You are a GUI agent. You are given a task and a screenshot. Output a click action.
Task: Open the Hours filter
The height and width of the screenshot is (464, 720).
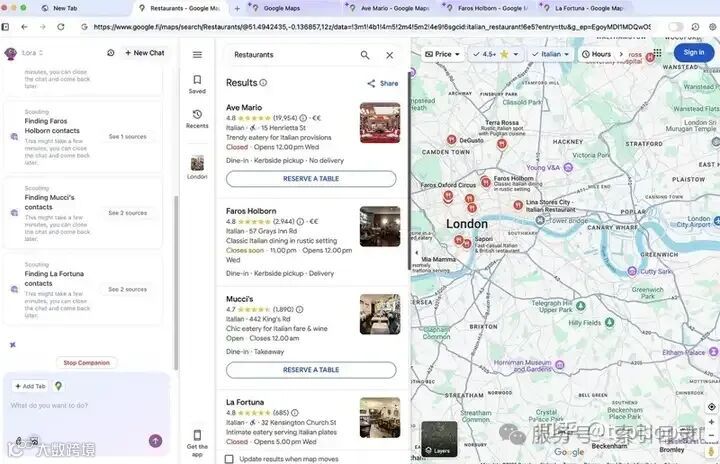point(596,54)
